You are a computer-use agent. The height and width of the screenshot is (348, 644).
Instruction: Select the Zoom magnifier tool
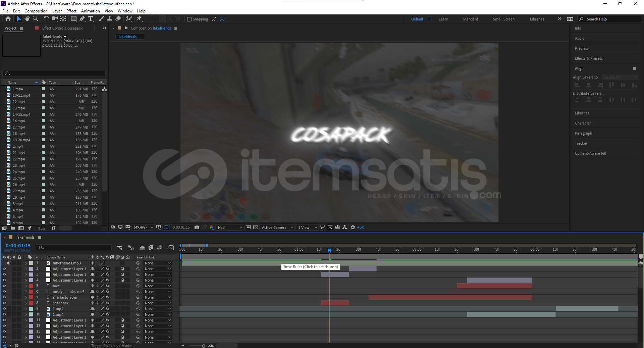[36, 19]
